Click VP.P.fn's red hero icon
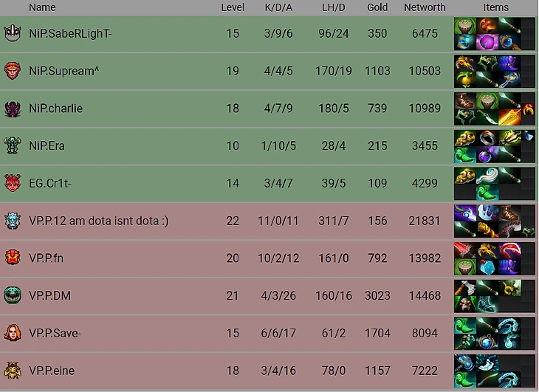The height and width of the screenshot is (392, 539). [x=13, y=258]
